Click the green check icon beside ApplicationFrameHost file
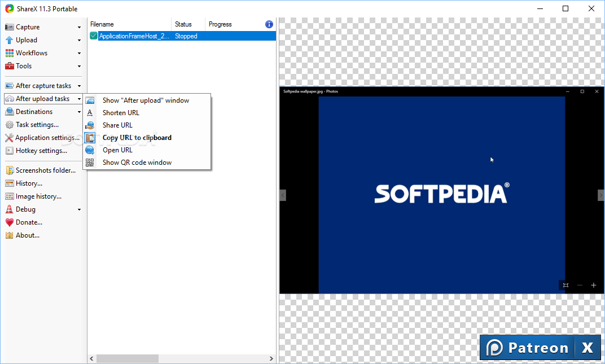The image size is (605, 364). (x=93, y=36)
